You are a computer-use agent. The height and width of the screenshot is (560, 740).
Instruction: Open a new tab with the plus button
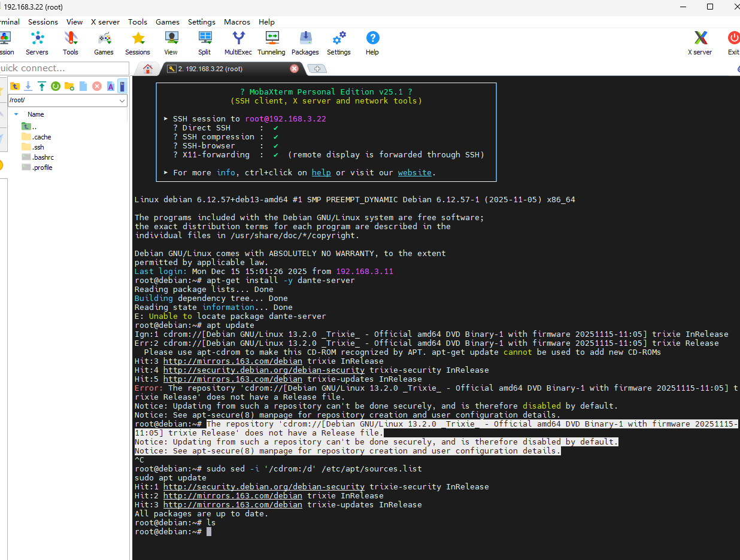pyautogui.click(x=317, y=69)
